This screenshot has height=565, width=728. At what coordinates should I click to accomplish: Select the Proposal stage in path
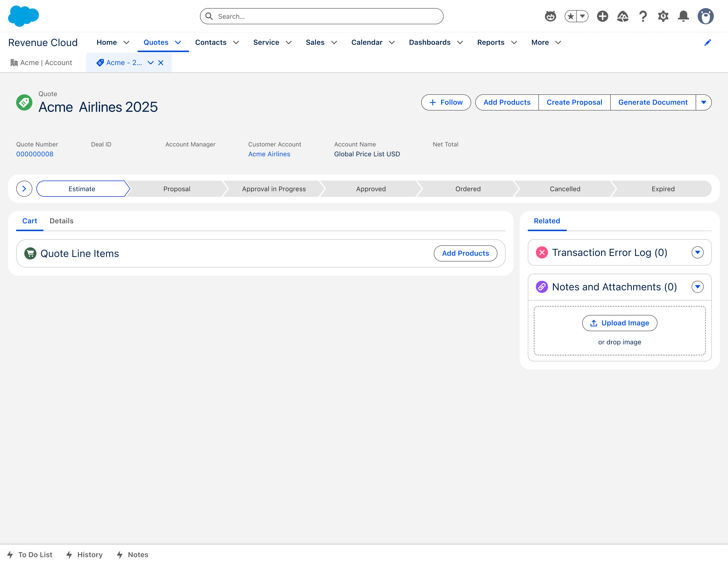(x=177, y=189)
